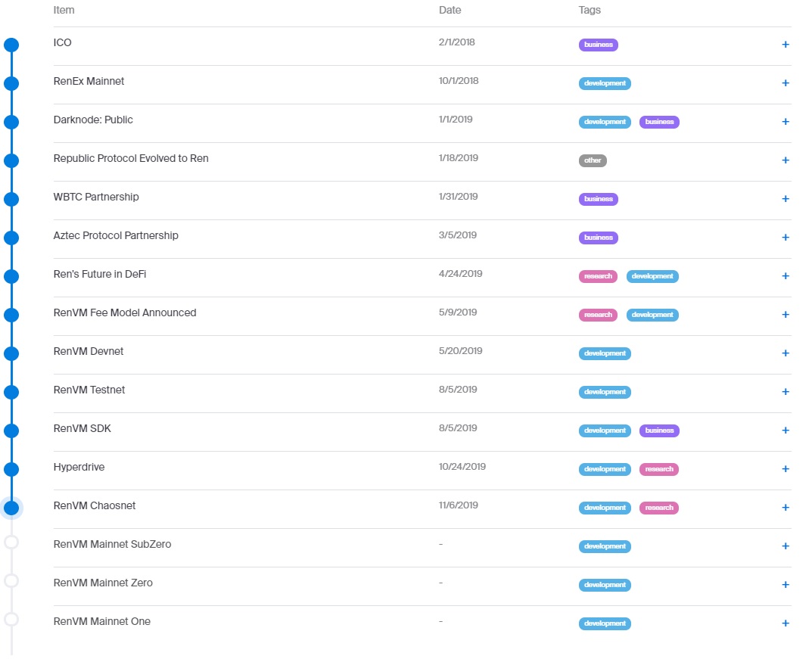Image resolution: width=812 pixels, height=659 pixels.
Task: Expand the RenEx Mainnet row details
Action: point(785,83)
